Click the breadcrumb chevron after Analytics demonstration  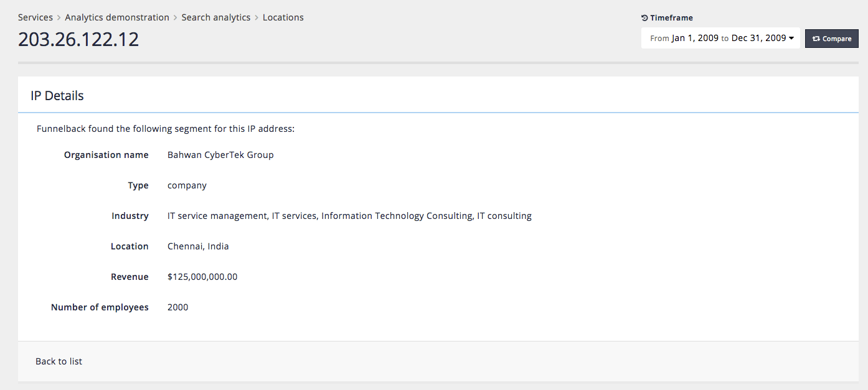(x=176, y=18)
